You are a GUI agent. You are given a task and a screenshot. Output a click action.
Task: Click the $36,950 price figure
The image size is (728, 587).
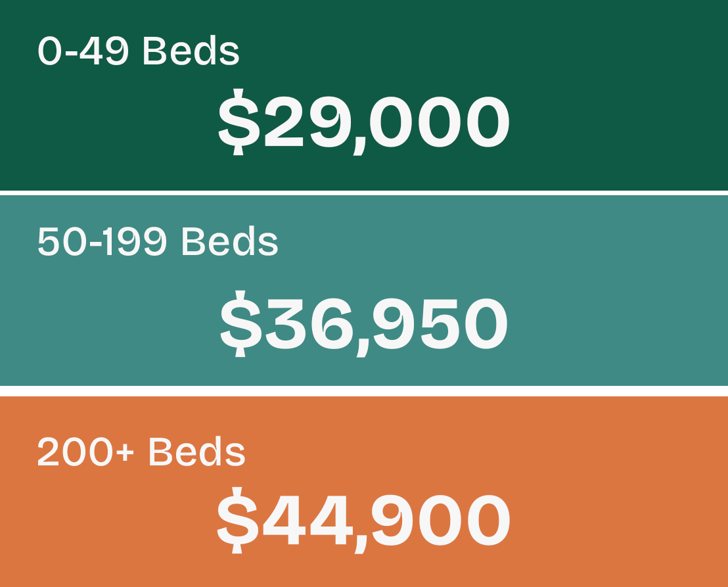364,323
